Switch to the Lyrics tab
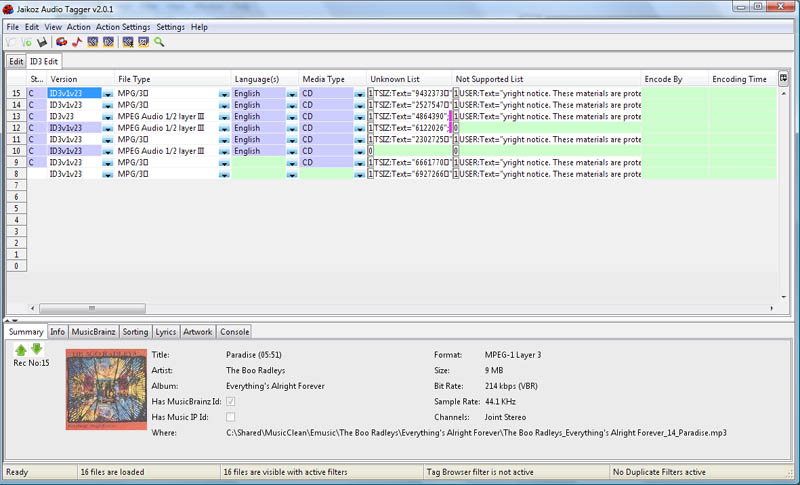800x485 pixels. click(165, 331)
